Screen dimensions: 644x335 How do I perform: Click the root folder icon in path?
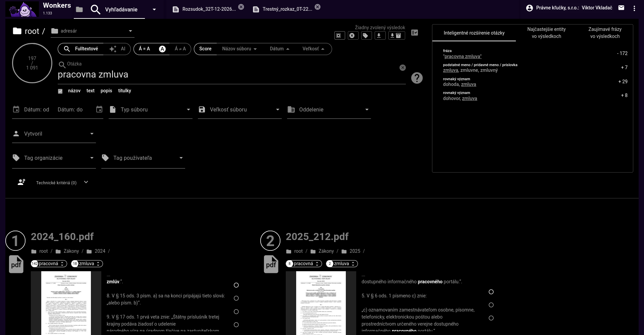pos(17,31)
